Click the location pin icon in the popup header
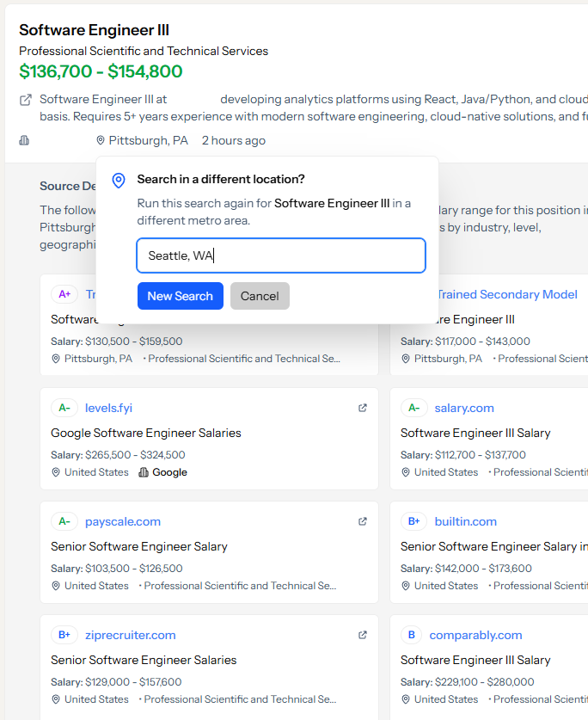 (119, 181)
